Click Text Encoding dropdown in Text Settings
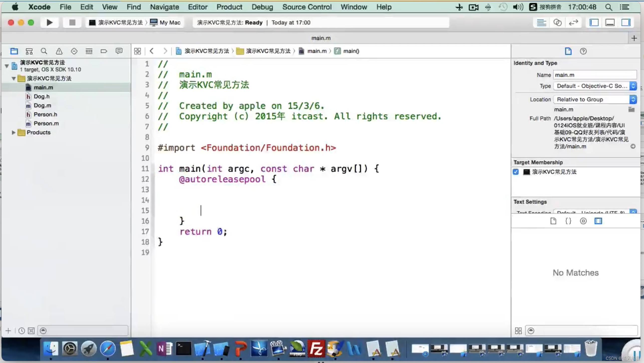The height and width of the screenshot is (363, 644). click(x=593, y=212)
